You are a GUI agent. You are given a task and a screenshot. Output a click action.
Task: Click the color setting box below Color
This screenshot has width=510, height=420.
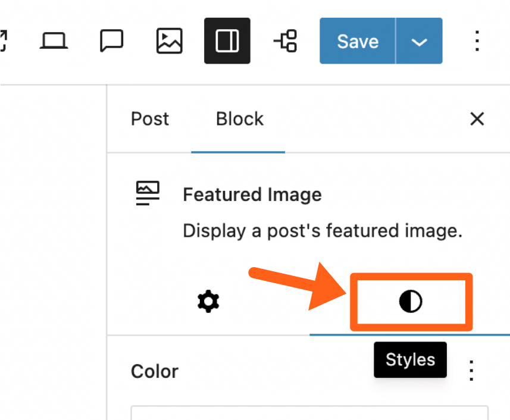309,413
